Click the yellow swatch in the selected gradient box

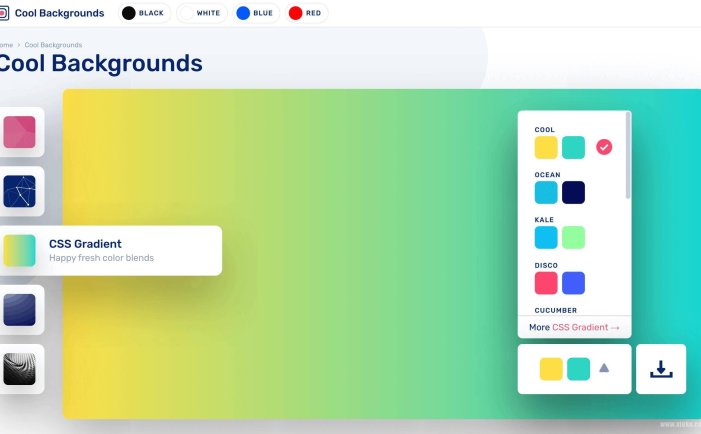pyautogui.click(x=551, y=369)
